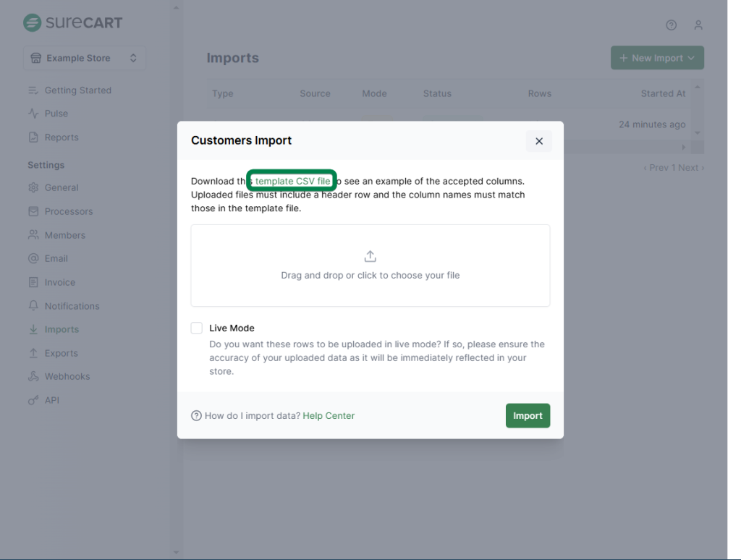Download the template CSV file
Image resolution: width=741 pixels, height=560 pixels.
click(x=292, y=181)
